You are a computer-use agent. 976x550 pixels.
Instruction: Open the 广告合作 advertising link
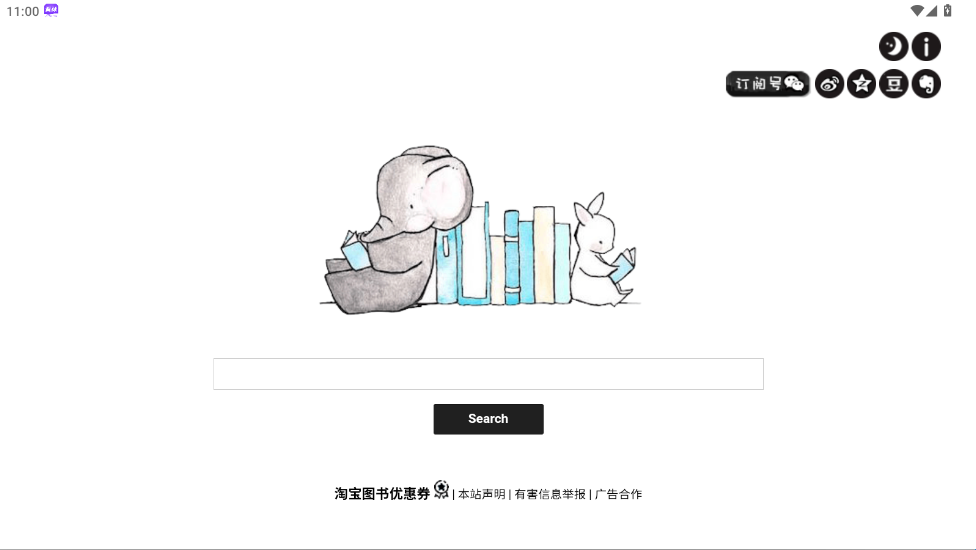click(x=618, y=495)
